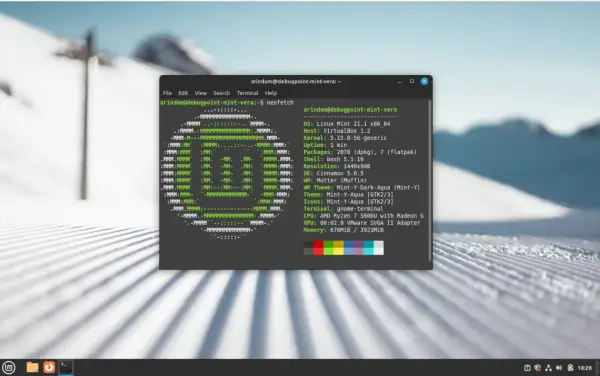The width and height of the screenshot is (600, 376).
Task: Minimize the terminal window
Action: 399,81
